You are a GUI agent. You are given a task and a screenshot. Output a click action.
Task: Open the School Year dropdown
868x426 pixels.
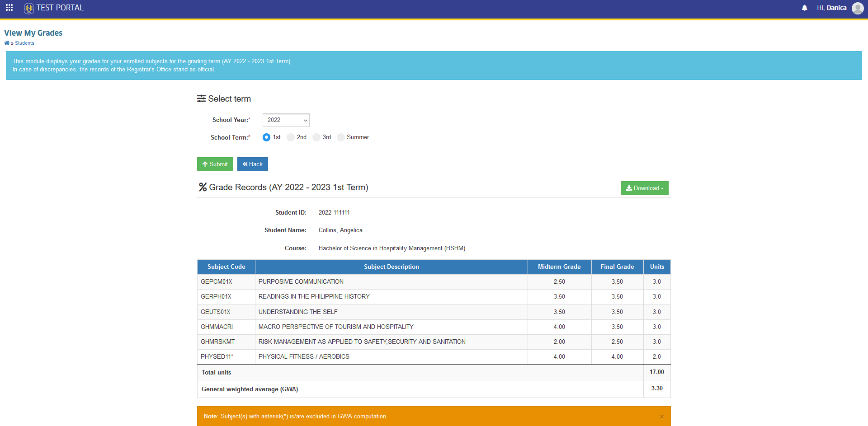(x=286, y=120)
